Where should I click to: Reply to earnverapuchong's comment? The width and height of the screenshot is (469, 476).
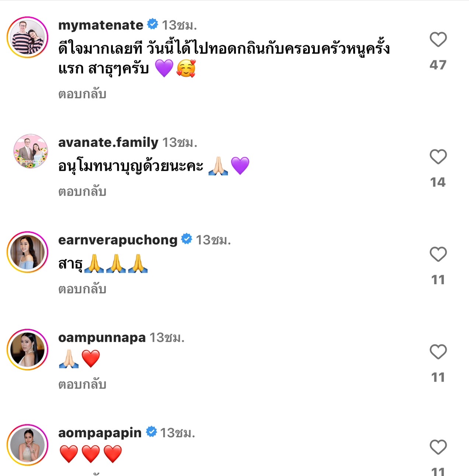[x=82, y=289]
